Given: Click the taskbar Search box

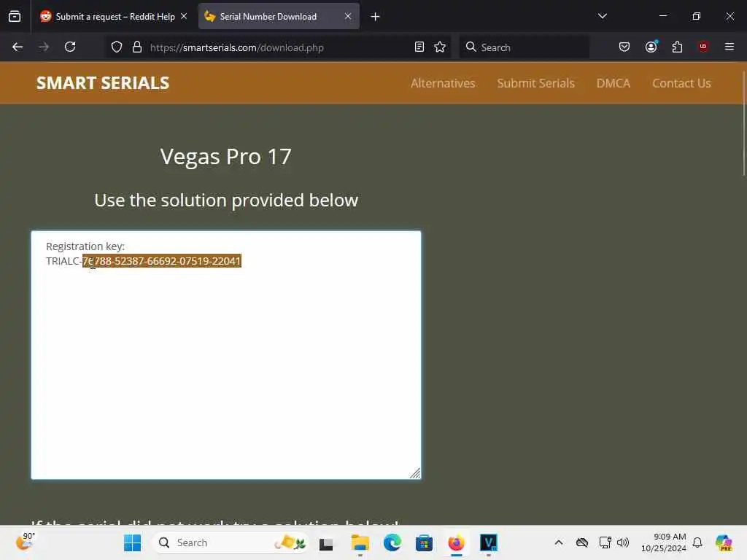Looking at the screenshot, I should (x=231, y=542).
